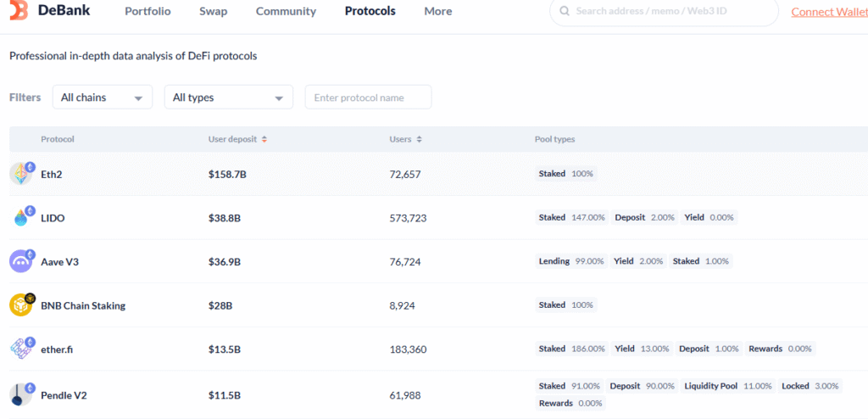
Task: Click the Filters label
Action: 25,98
